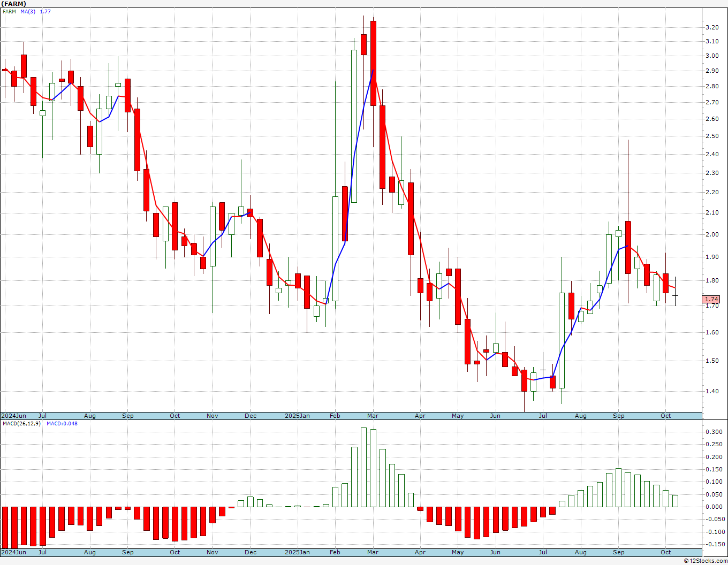Click the 3.10 price axis label
This screenshot has width=728, height=565.
(712, 42)
